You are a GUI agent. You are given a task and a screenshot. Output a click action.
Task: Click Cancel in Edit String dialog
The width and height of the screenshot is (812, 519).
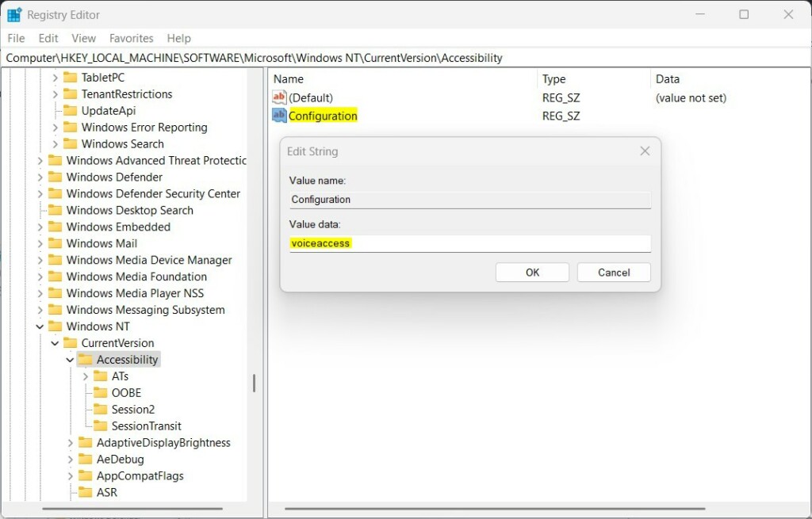point(614,272)
